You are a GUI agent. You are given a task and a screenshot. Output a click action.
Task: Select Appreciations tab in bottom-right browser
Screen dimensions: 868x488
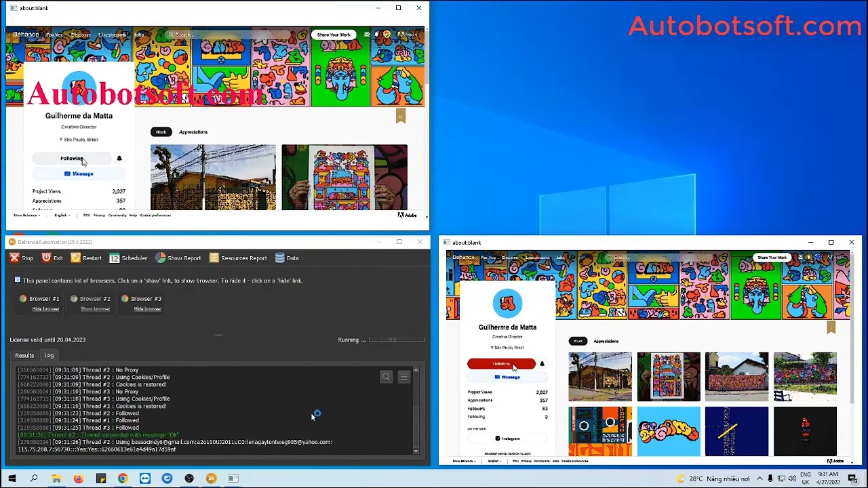tap(606, 342)
